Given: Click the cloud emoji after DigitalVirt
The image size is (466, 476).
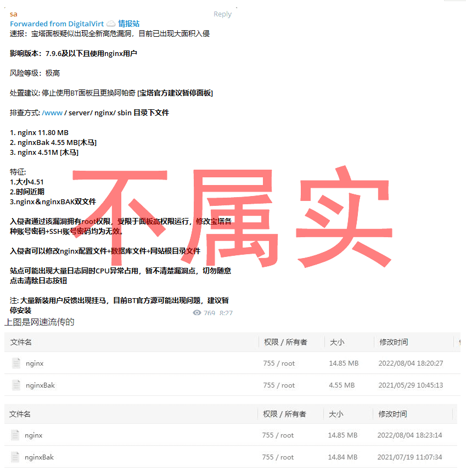Looking at the screenshot, I should point(110,24).
